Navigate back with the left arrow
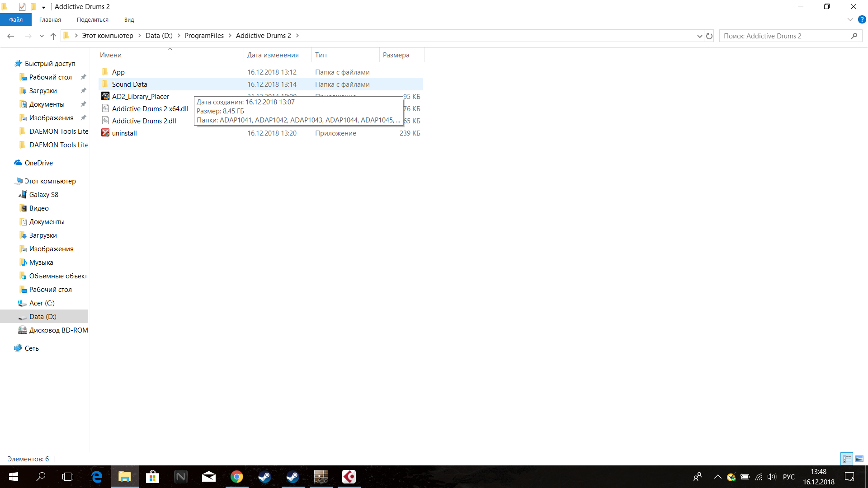Screen dimensions: 868x488 pos(11,36)
